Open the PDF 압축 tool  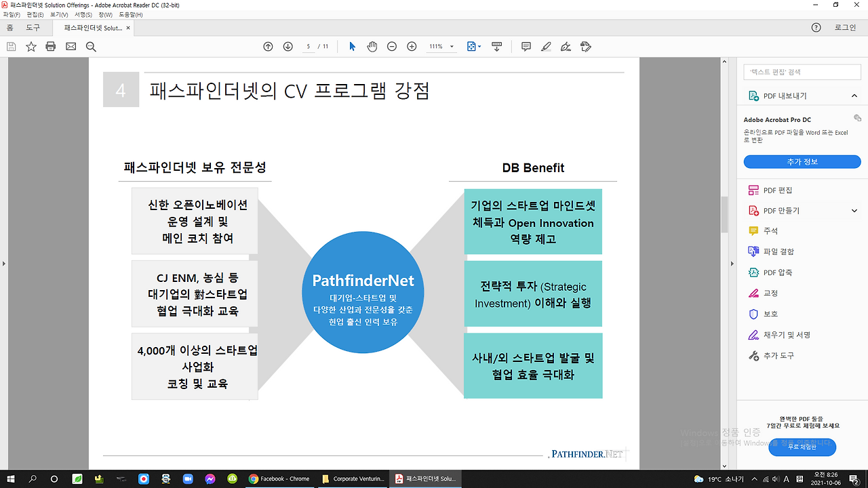click(x=777, y=272)
